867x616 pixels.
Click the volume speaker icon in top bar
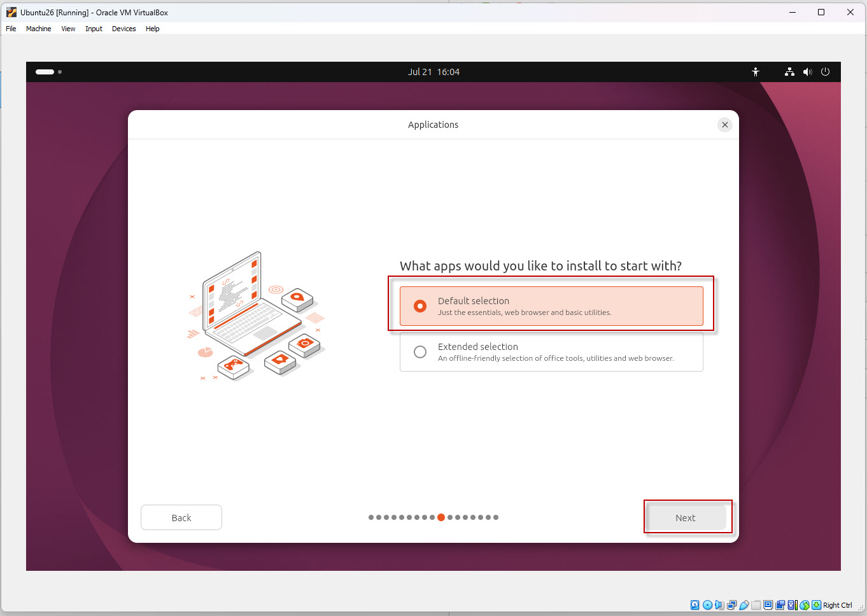(807, 72)
